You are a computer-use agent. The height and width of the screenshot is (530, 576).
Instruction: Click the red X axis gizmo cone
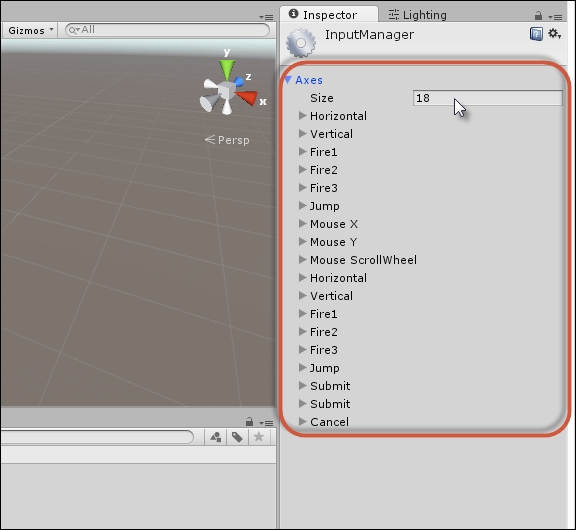pos(246,98)
